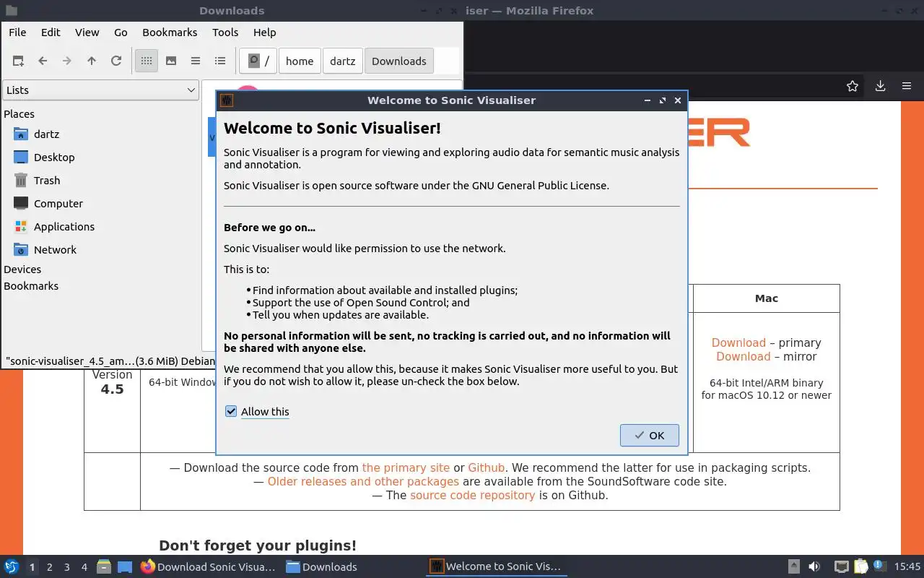924x578 pixels.
Task: Switch to Firefox window from taskbar
Action: click(x=209, y=566)
